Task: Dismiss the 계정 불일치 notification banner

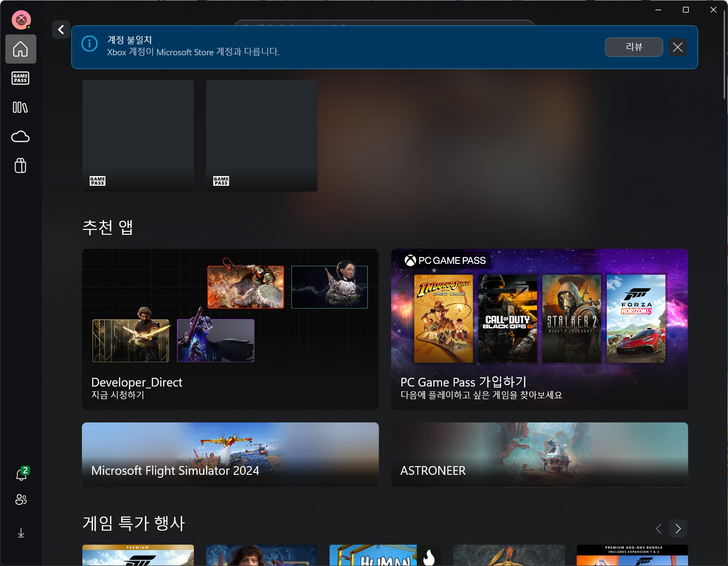Action: [678, 47]
